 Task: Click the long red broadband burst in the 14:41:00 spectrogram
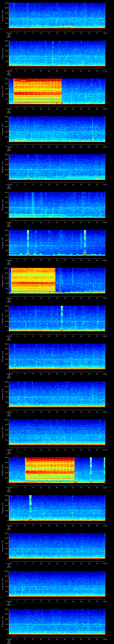(x=50, y=470)
